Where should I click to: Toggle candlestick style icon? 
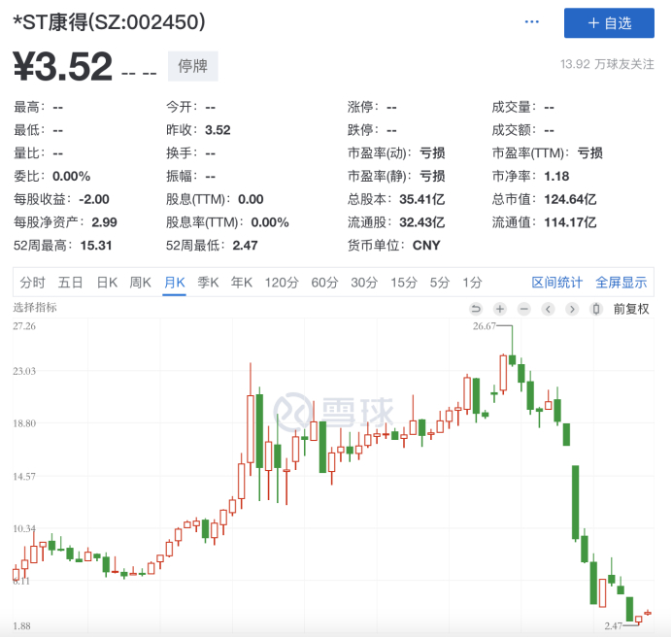(x=595, y=309)
